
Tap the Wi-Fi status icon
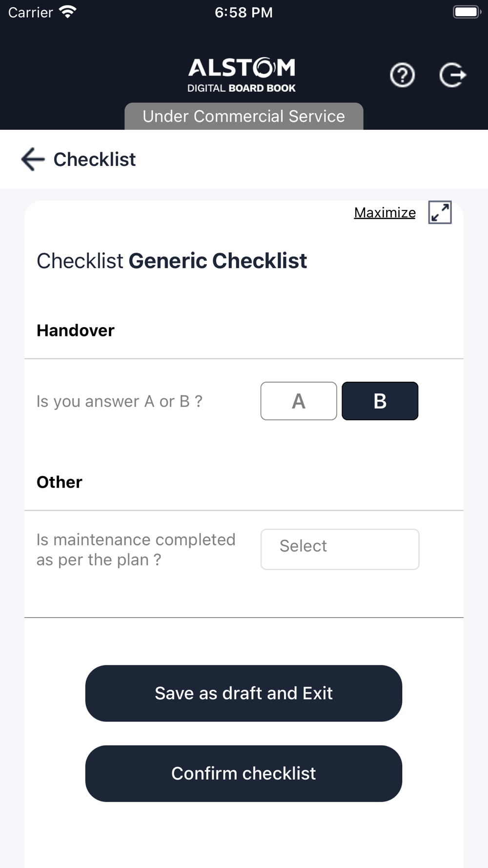68,12
